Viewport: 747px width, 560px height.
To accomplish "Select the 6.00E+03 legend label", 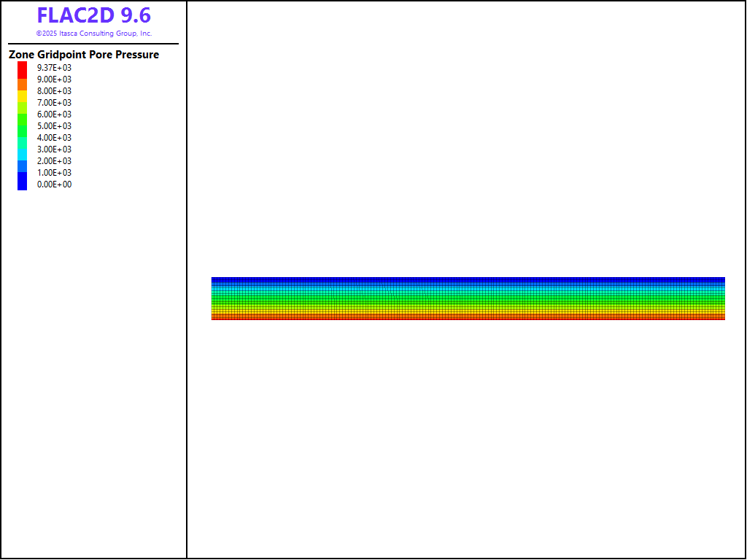I will pyautogui.click(x=55, y=114).
